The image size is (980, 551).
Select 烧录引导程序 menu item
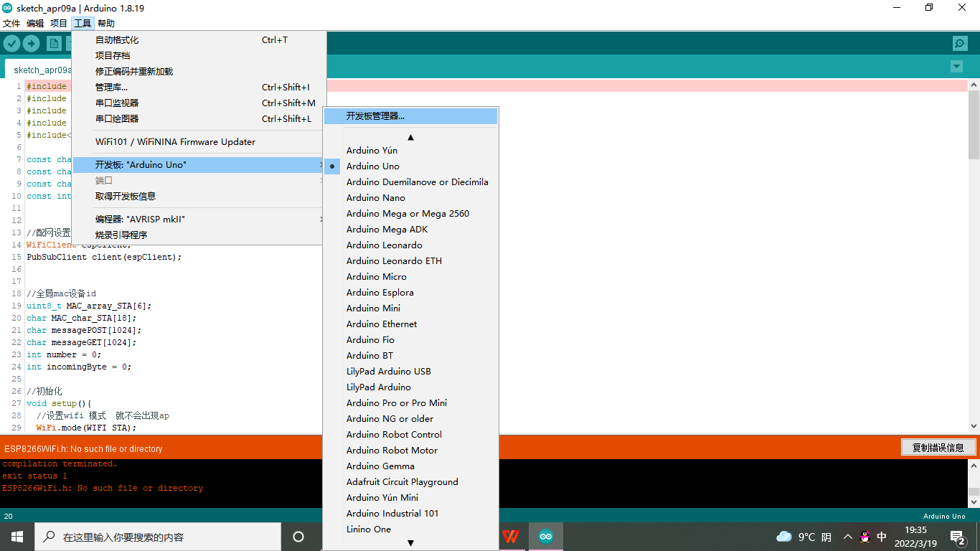(x=199, y=235)
